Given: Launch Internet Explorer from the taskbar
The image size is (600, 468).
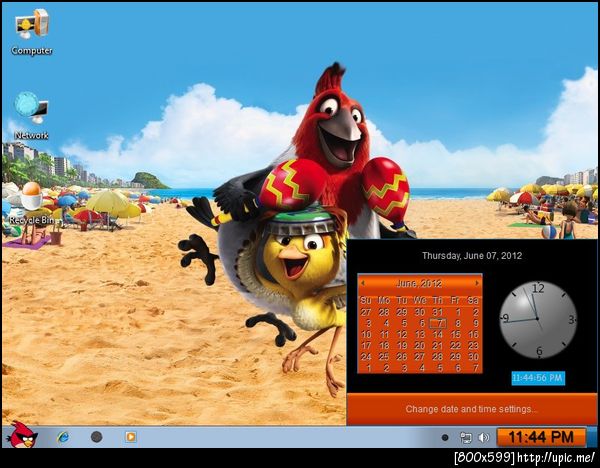Looking at the screenshot, I should point(63,437).
